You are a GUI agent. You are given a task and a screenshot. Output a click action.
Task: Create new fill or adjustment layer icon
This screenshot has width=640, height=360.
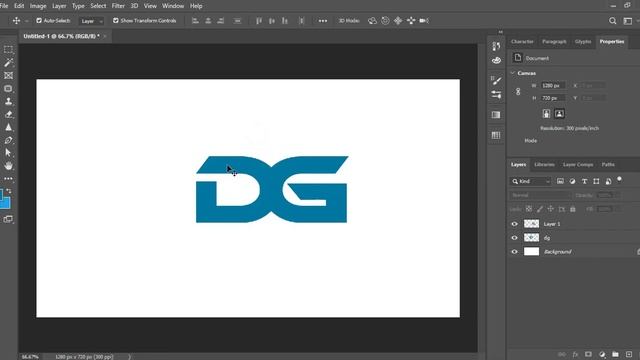(x=602, y=354)
